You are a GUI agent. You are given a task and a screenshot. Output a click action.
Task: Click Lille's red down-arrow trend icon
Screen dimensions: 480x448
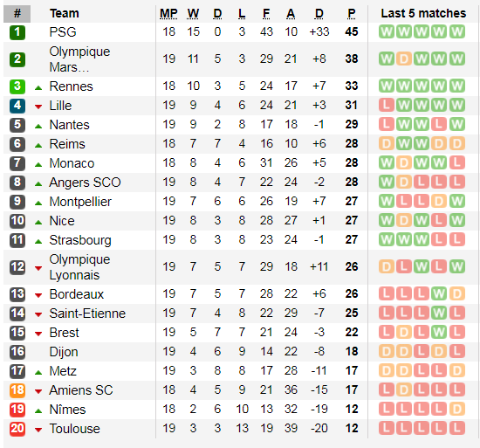38,107
